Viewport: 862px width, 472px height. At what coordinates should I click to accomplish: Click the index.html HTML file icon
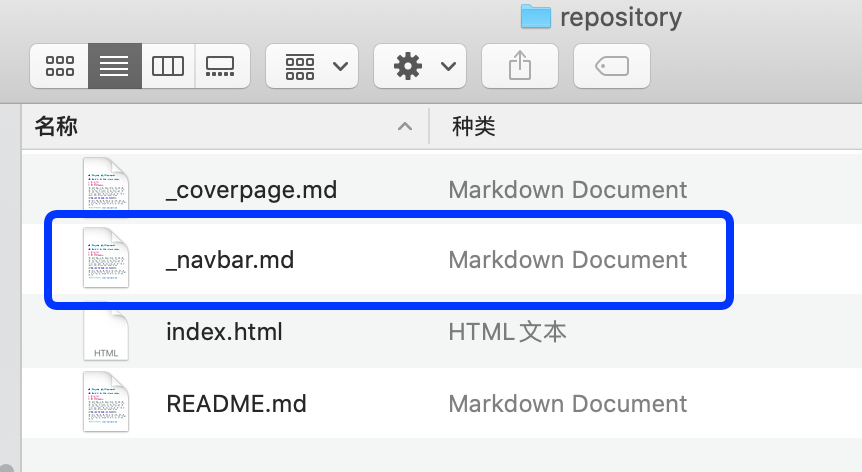click(106, 333)
